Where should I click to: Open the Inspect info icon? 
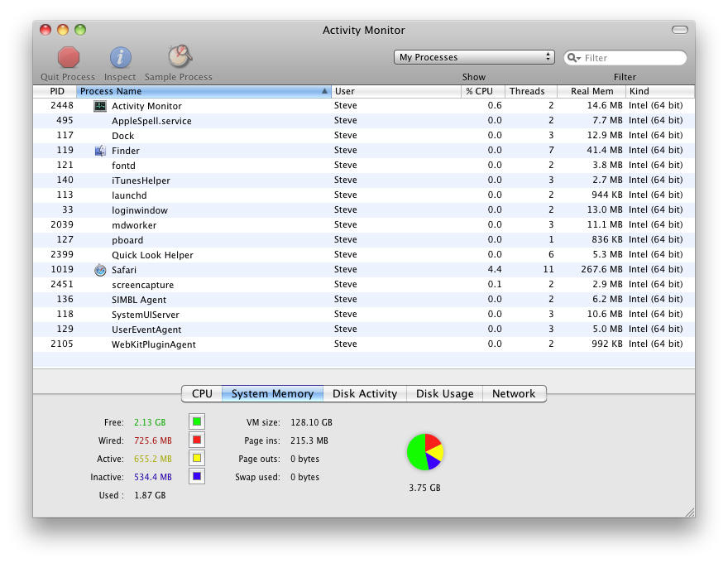coord(120,58)
